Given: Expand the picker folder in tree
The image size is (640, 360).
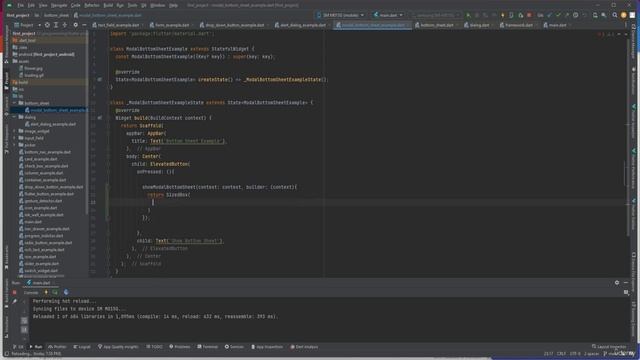Looking at the screenshot, I should coord(15,145).
